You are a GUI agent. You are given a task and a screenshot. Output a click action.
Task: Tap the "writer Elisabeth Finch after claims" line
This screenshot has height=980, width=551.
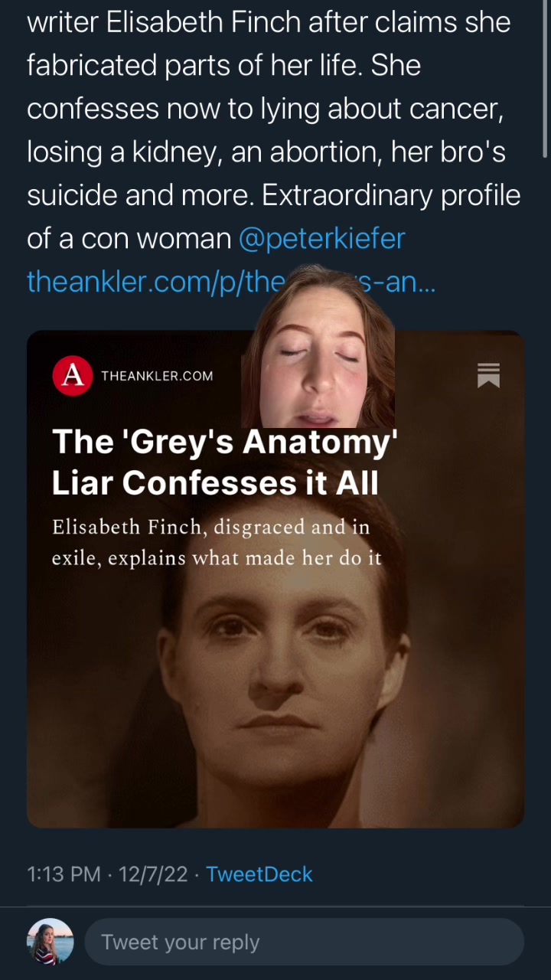point(268,22)
